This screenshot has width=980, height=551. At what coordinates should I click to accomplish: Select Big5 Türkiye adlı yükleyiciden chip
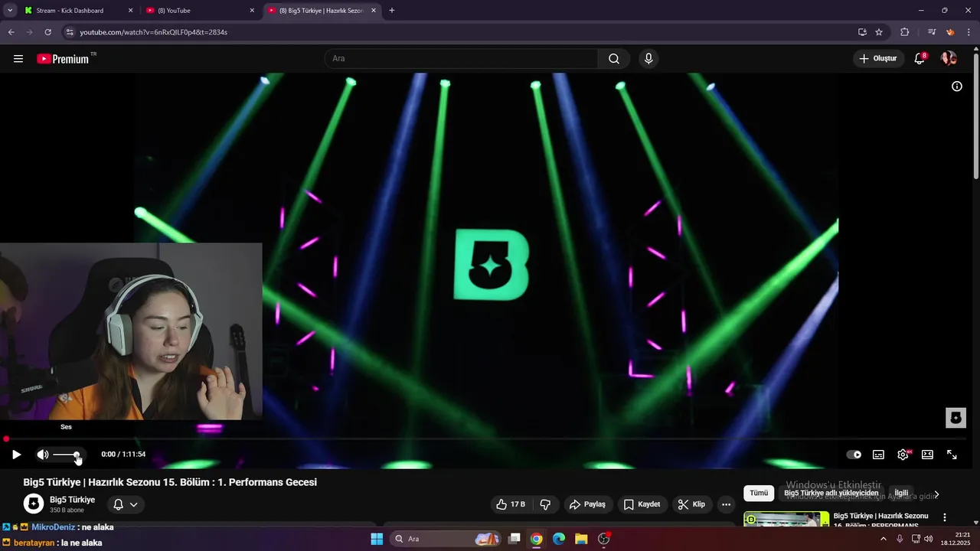[x=831, y=494]
